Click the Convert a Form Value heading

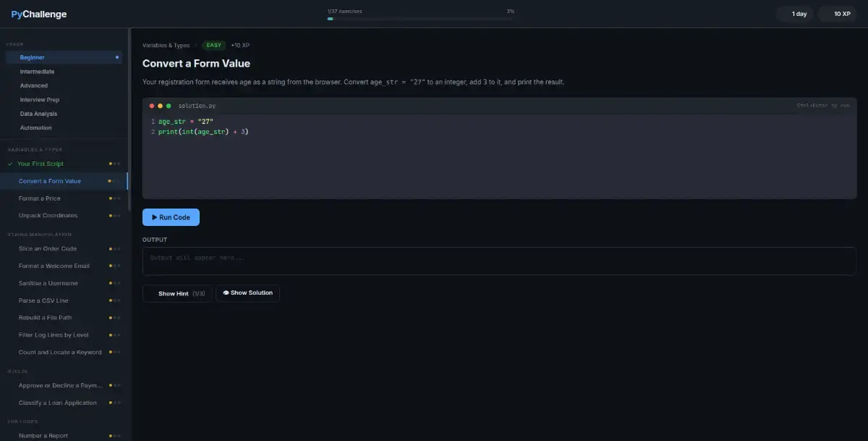coord(196,64)
